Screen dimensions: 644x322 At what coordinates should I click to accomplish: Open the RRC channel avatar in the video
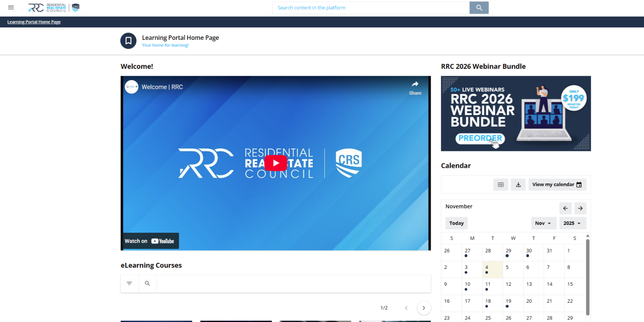pos(132,87)
